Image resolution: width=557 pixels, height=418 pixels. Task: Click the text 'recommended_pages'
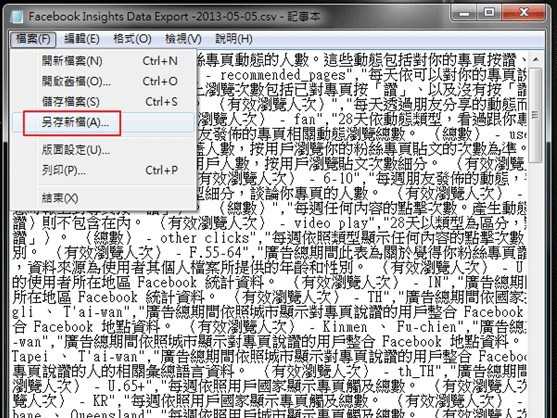tap(283, 75)
